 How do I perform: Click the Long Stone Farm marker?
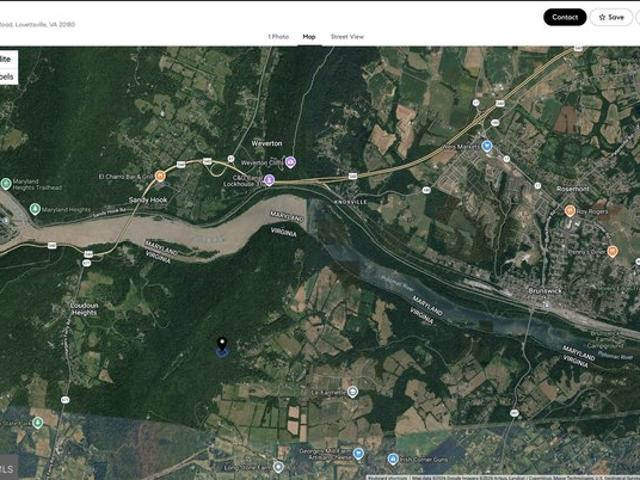[x=278, y=467]
